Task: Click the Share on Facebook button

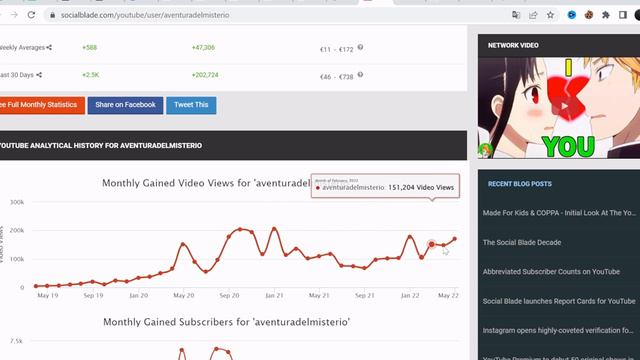Action: pos(125,105)
